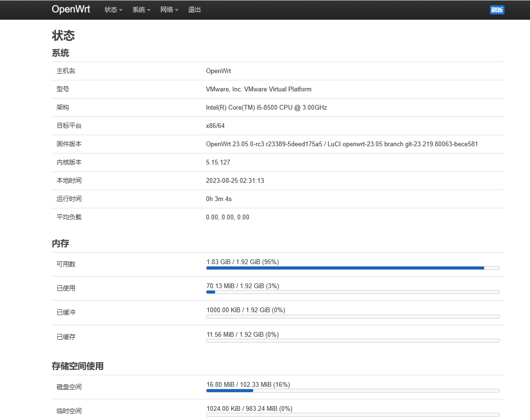
Task: Select the Intel Core i5-8500 CPU text
Action: point(266,107)
